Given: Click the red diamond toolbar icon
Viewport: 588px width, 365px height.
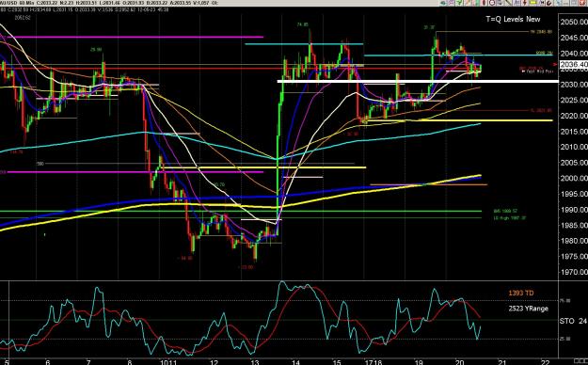Looking at the screenshot, I should [x=484, y=3].
